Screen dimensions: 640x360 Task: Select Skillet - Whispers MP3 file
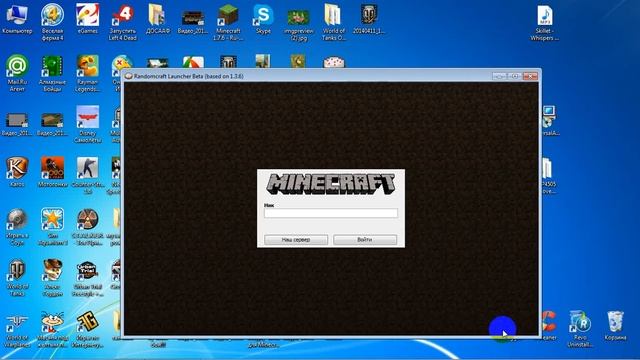tap(544, 22)
